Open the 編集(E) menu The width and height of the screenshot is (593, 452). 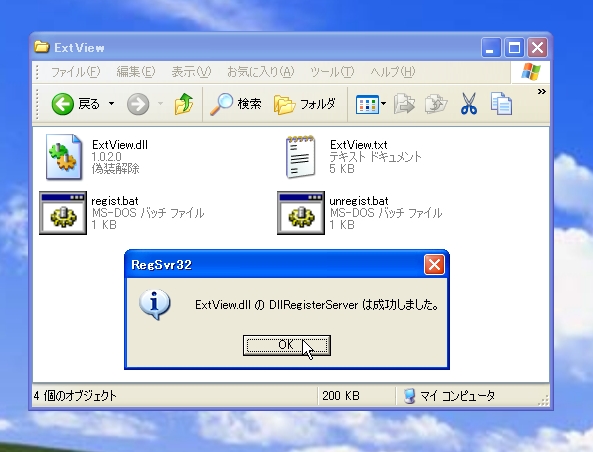coord(136,71)
